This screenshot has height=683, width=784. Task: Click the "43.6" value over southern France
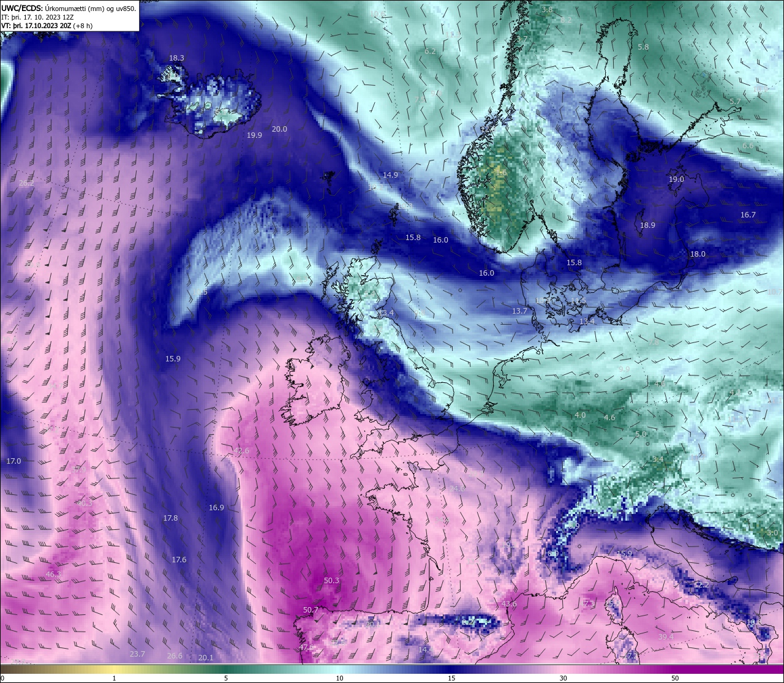click(x=509, y=604)
